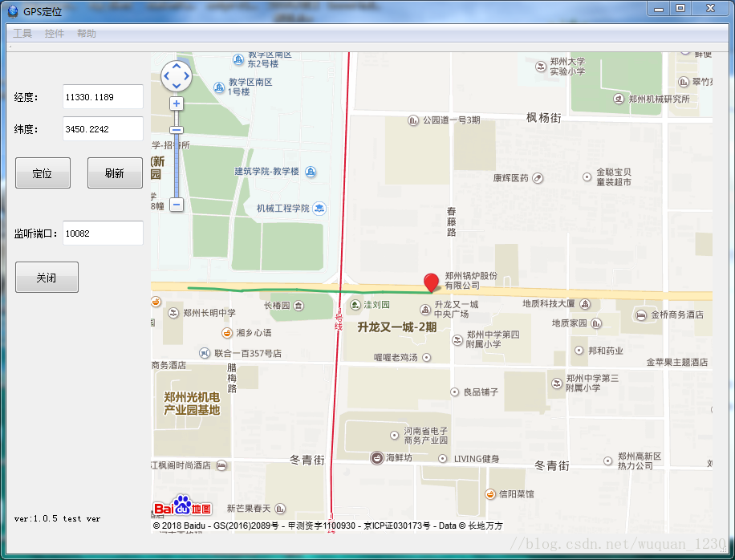Screen dimensions: 735x560
Task: Click the 郑州中学第四附属小学 school icon
Action: [x=457, y=339]
